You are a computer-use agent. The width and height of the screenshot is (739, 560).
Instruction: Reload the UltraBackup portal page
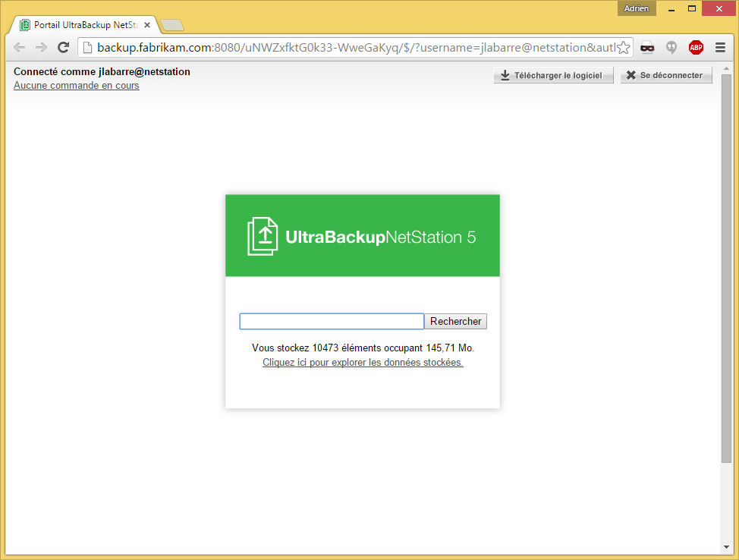(x=64, y=48)
